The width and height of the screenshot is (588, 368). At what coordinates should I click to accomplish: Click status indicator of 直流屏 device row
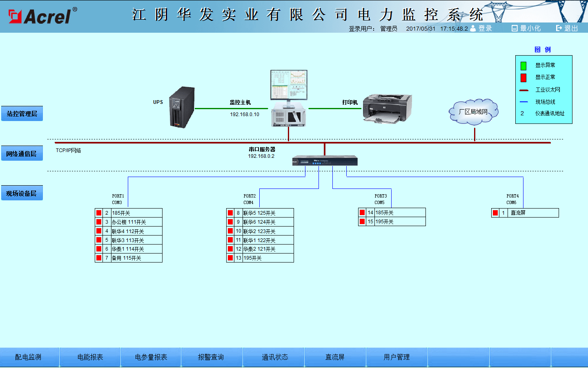point(495,213)
